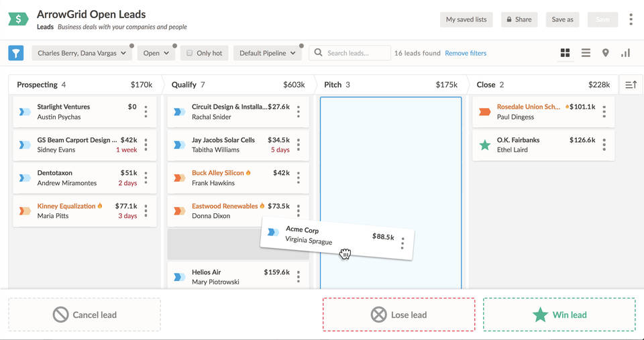
Task: Expand the Default Pipeline dropdown
Action: [x=267, y=53]
